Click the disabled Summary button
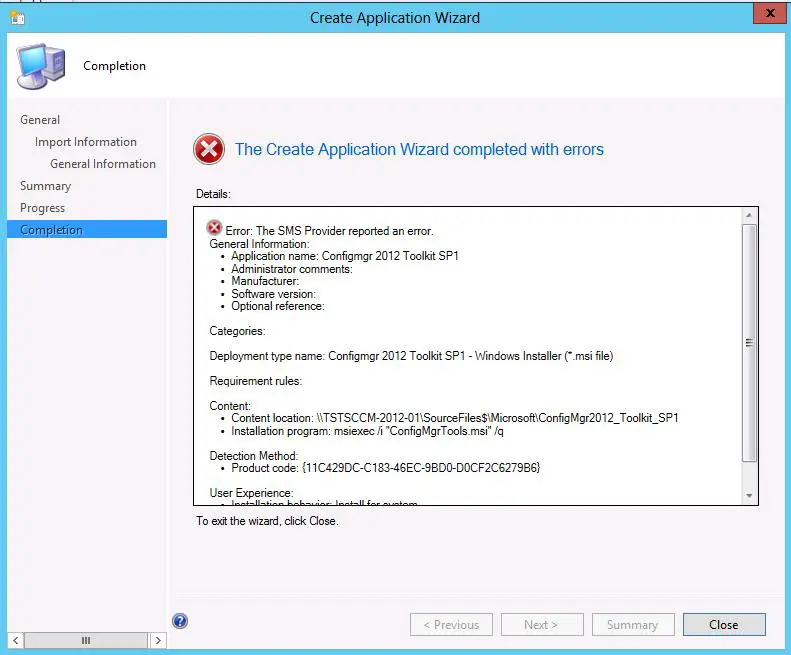791x655 pixels. [x=633, y=625]
